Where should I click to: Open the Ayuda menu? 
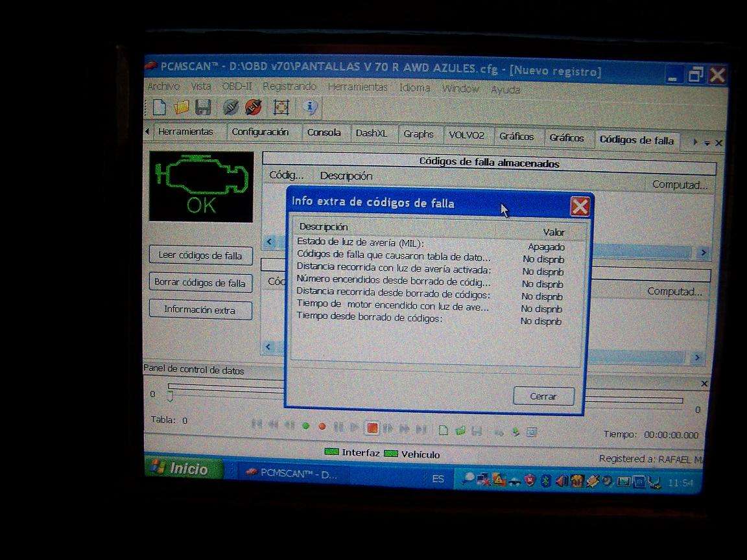[x=506, y=89]
